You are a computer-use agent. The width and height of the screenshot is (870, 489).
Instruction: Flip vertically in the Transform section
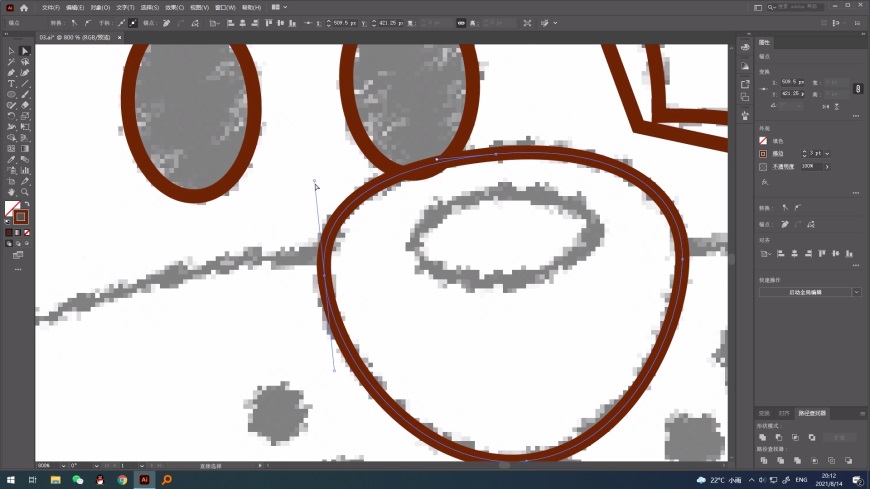coord(837,106)
